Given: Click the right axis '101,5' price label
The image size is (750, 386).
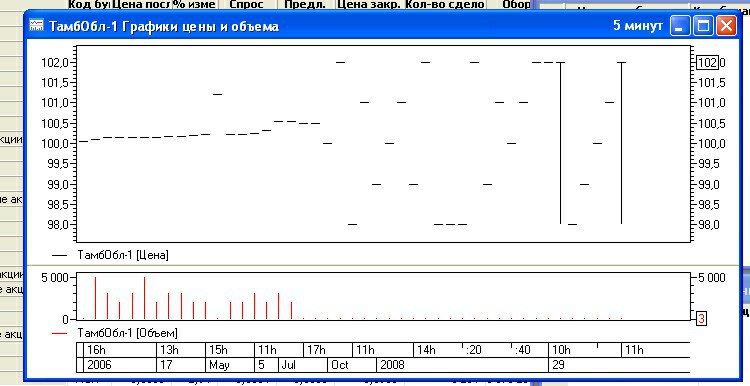Looking at the screenshot, I should [712, 83].
